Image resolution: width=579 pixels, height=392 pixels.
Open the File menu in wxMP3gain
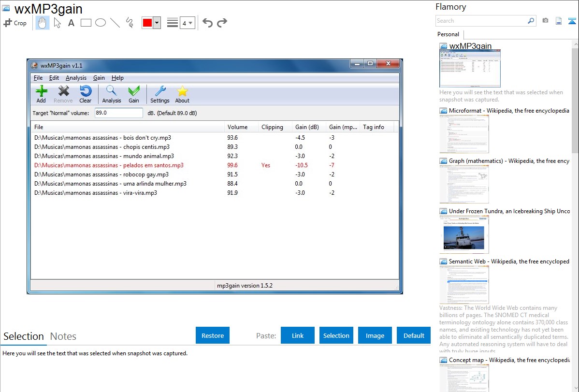38,78
